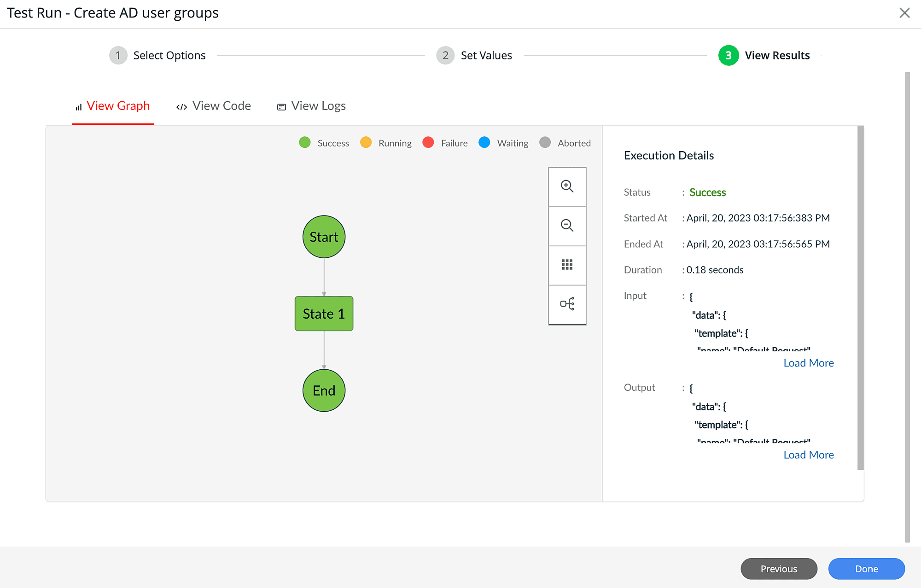
Task: Switch to the View Code tab
Action: 222,106
